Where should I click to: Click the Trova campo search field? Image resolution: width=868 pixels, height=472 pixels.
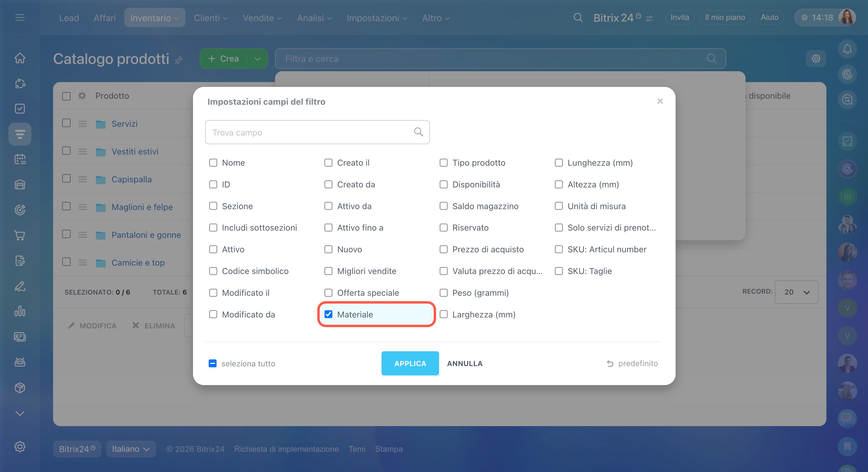(310, 132)
